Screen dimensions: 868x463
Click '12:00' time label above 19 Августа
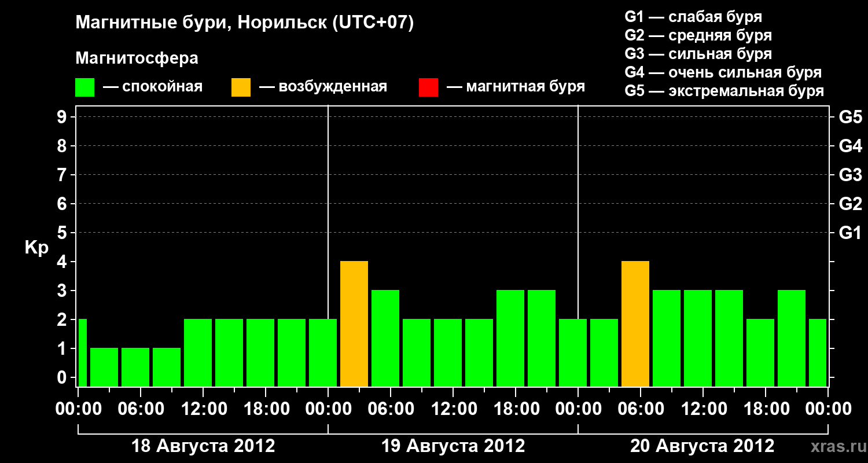tap(453, 409)
